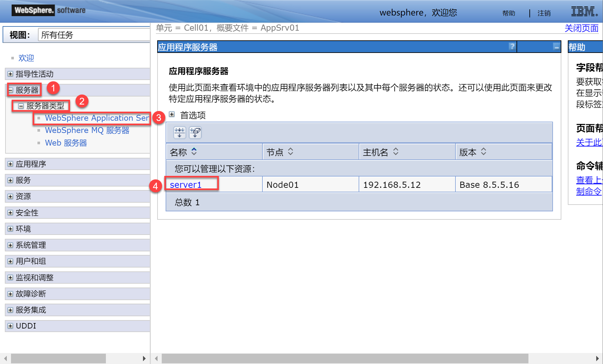Click the 总数 1 footer text
This screenshot has width=603, height=364.
[187, 202]
